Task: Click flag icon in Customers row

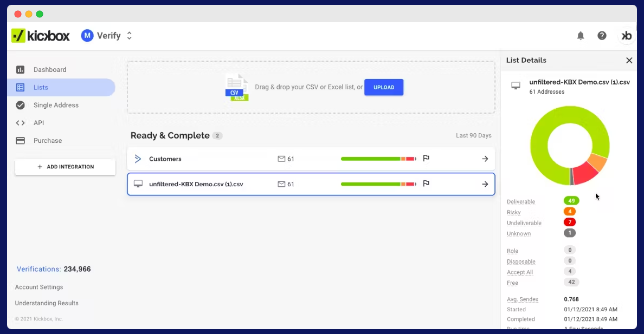Action: coord(426,159)
